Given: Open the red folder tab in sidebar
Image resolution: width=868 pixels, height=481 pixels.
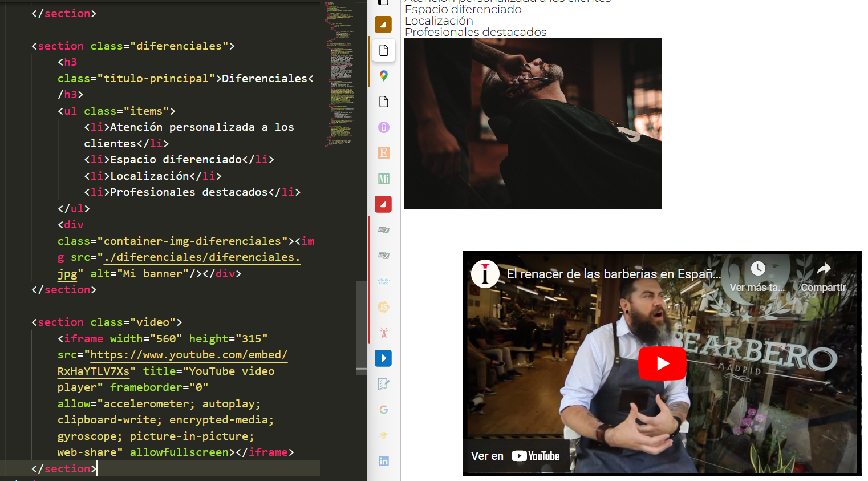Looking at the screenshot, I should (383, 204).
